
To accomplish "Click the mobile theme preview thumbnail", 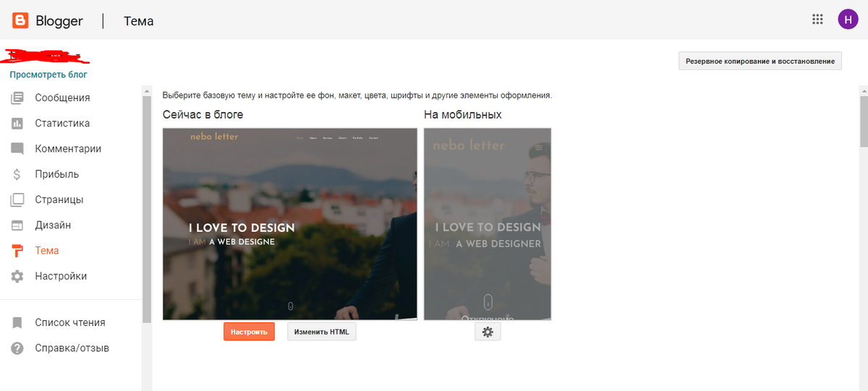I will coord(488,224).
